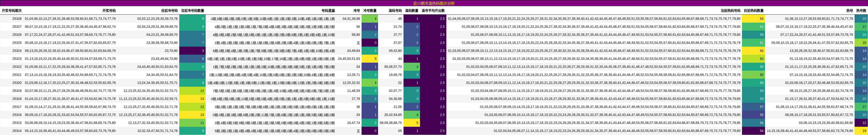Viewport: 868px width, 135px height.
Task: Click issue number 25319
Action: coord(17,91)
